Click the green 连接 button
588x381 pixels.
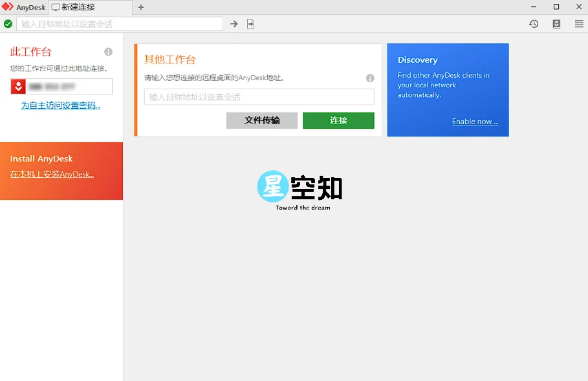coord(338,120)
